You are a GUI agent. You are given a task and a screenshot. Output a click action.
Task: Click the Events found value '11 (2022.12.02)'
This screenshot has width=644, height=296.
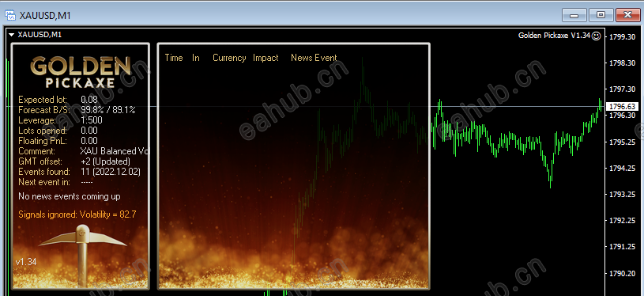pos(111,172)
